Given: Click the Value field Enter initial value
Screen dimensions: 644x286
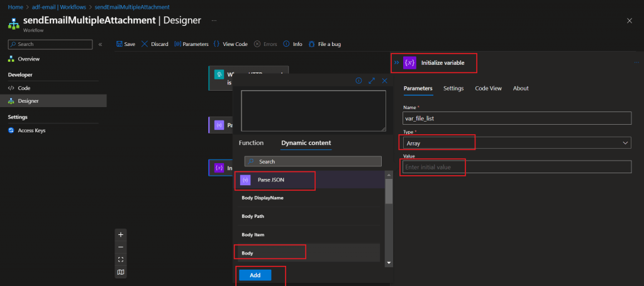Looking at the screenshot, I should pyautogui.click(x=517, y=167).
